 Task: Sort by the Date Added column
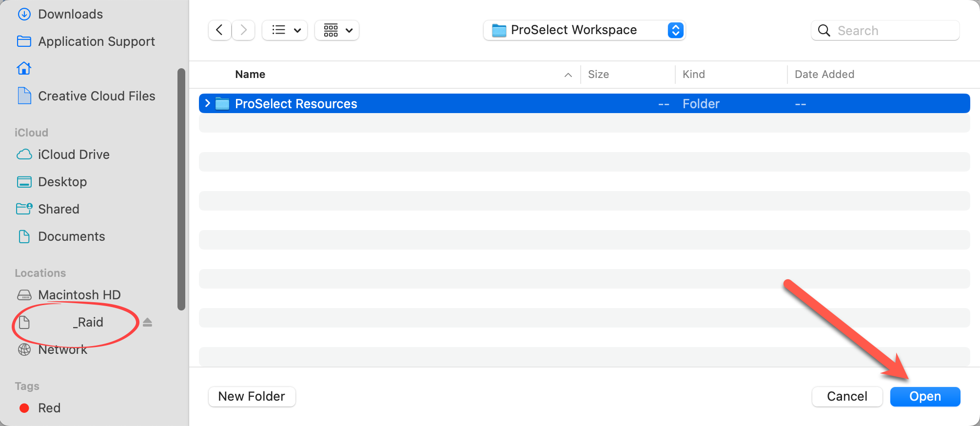click(x=824, y=74)
